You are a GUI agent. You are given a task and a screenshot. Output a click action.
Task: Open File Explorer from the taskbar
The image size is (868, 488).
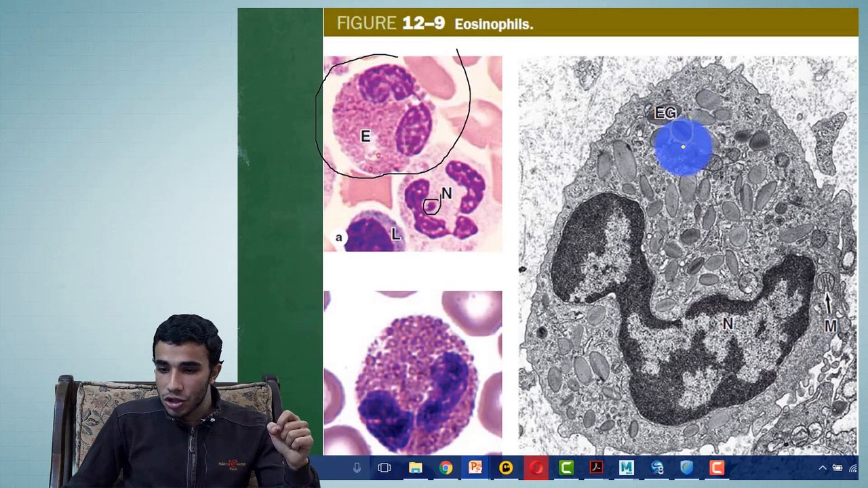415,468
